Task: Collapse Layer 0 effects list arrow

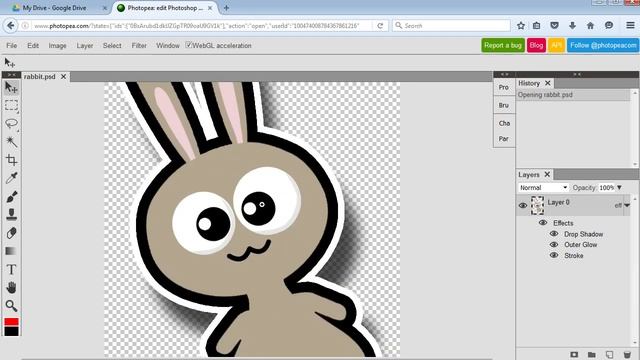Action: tap(627, 205)
